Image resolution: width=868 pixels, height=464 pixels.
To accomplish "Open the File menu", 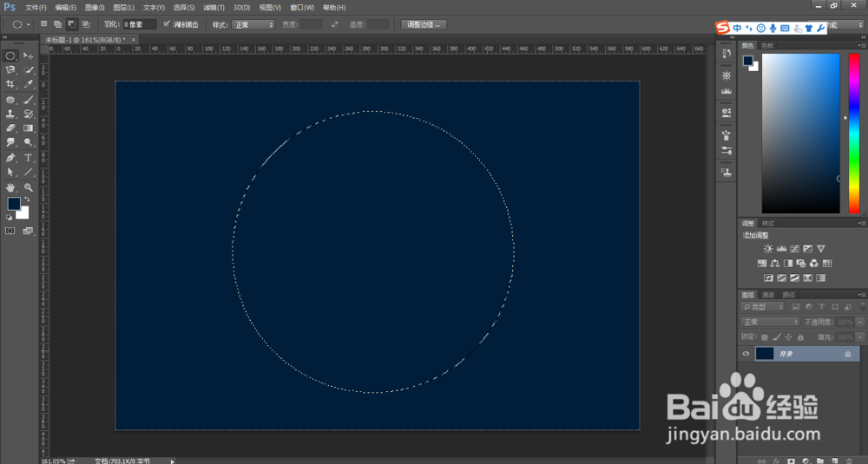I will [x=36, y=8].
